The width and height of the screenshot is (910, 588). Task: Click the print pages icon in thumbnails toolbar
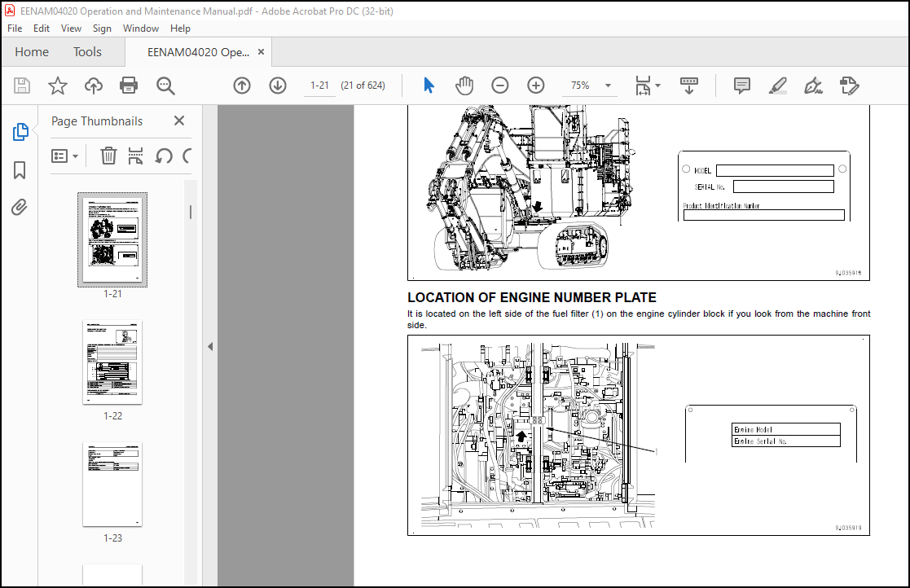click(x=135, y=156)
